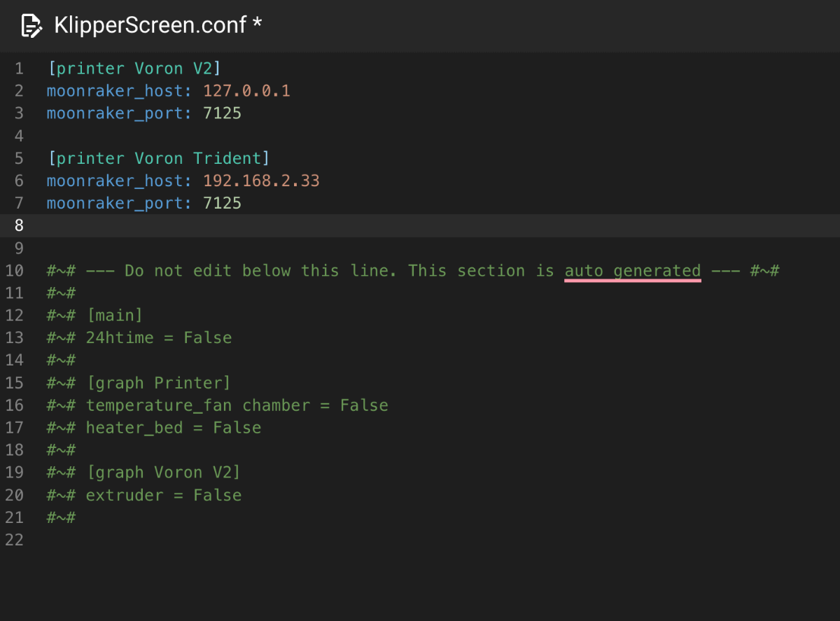Click line number 5 in gutter
The image size is (840, 621).
(19, 158)
